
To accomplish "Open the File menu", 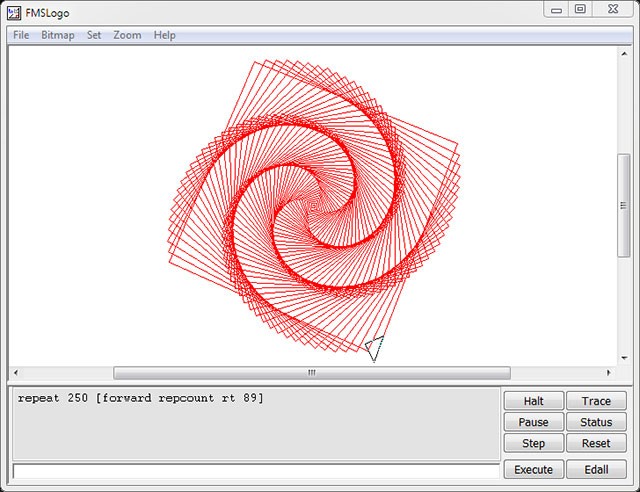I will click(x=21, y=35).
